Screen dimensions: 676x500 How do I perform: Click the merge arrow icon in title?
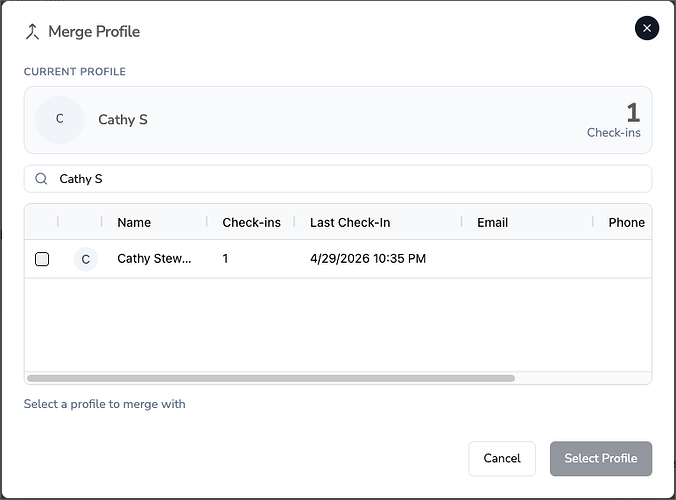tap(32, 32)
